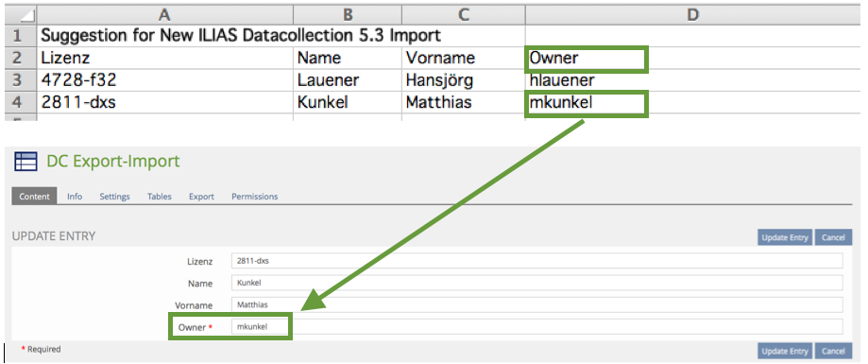Select cell containing mkunkel in spreadsheet
This screenshot has width=868, height=364.
(x=587, y=103)
